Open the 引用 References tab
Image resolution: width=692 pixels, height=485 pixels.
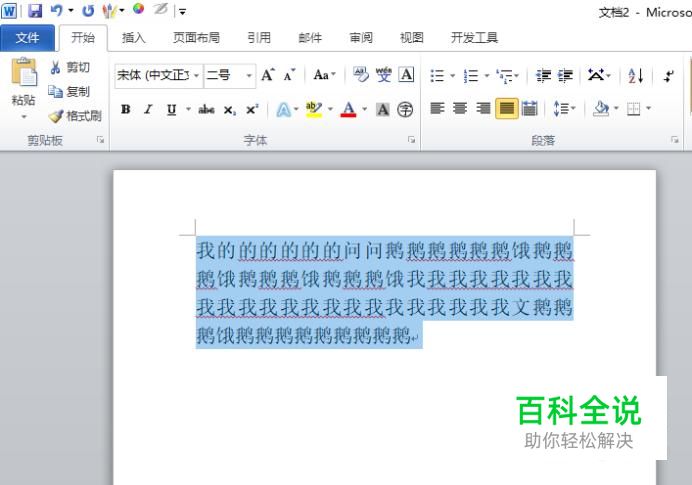[x=259, y=38]
